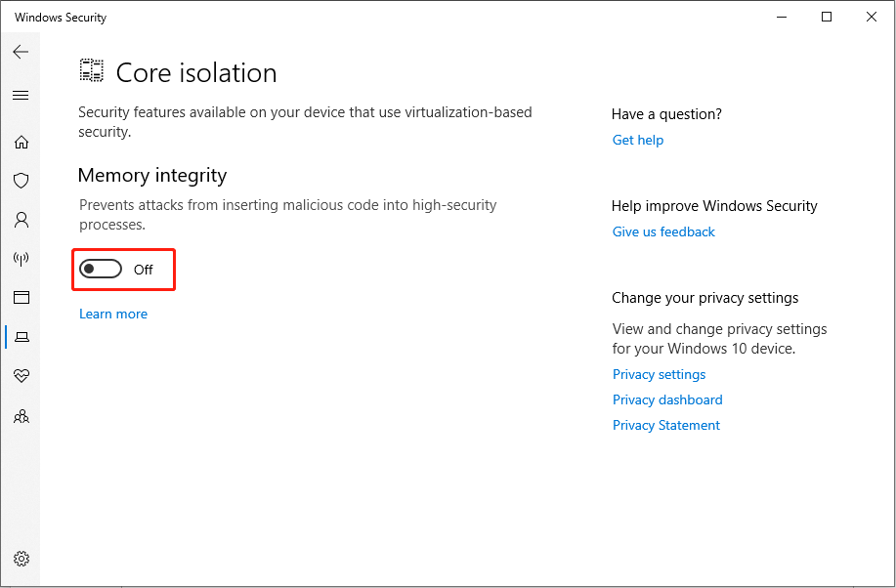Open App & browser control icon
The image size is (896, 588).
[21, 297]
